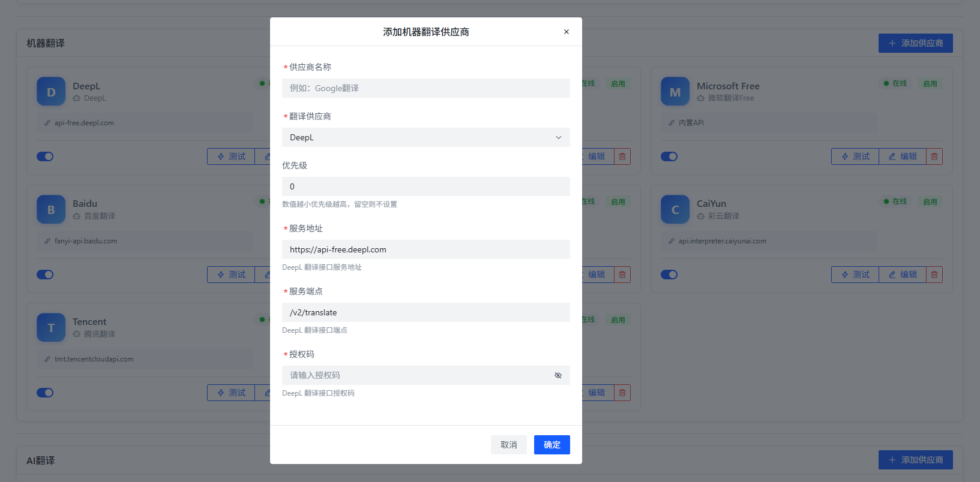Toggle the Baidu provider switch

coord(45,275)
